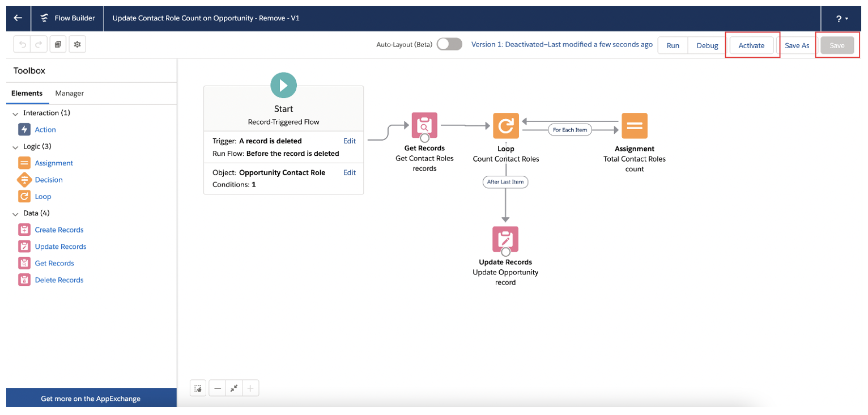The width and height of the screenshot is (868, 415).
Task: Click the Decision label in toolbox
Action: pyautogui.click(x=49, y=180)
